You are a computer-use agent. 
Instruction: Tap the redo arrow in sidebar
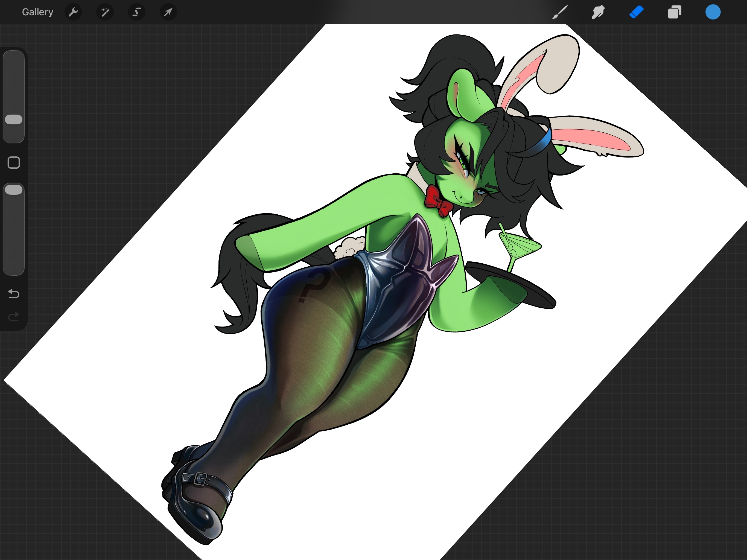[13, 316]
